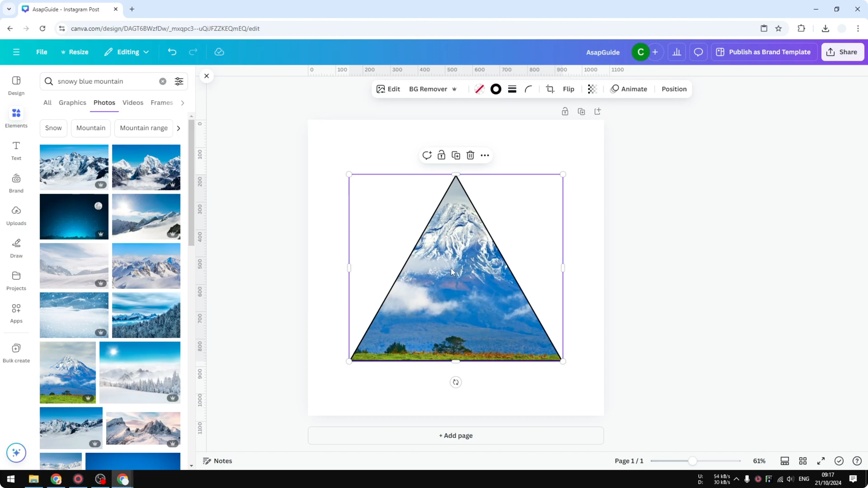Open the transparency control
868x488 pixels.
(592, 89)
